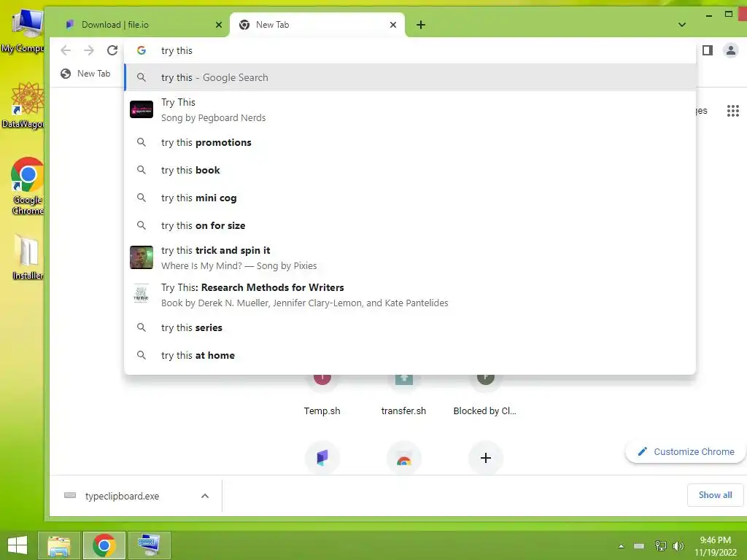Open the Google Chrome desktop shortcut
The height and width of the screenshot is (560, 747).
pos(26,186)
